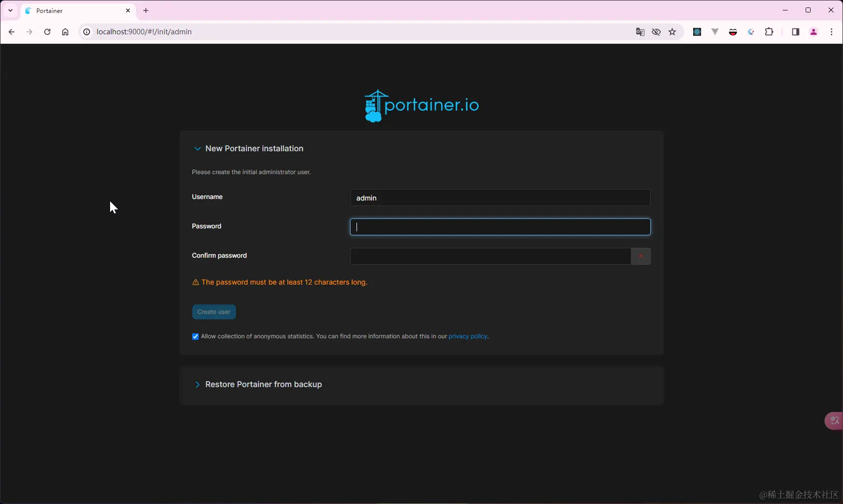
Task: Click the Portainer.io logo
Action: coord(422,105)
